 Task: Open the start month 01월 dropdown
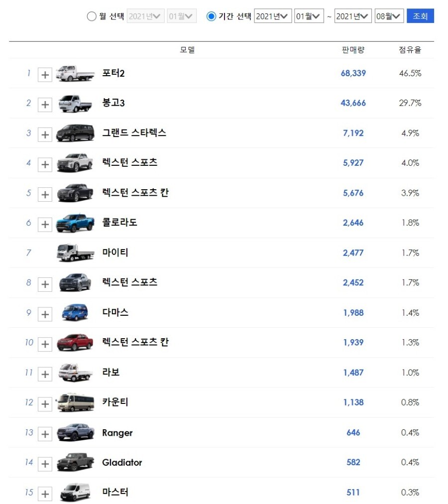[x=309, y=16]
